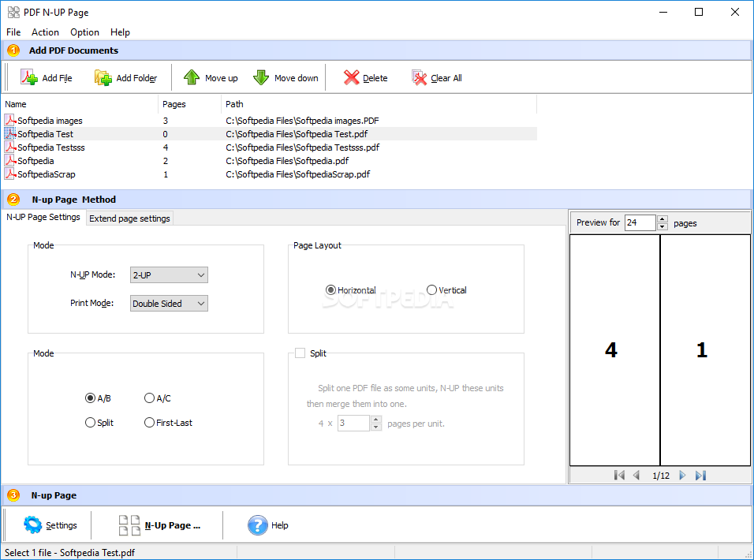This screenshot has height=560, width=754.
Task: Click the Clear All button label
Action: pyautogui.click(x=446, y=78)
